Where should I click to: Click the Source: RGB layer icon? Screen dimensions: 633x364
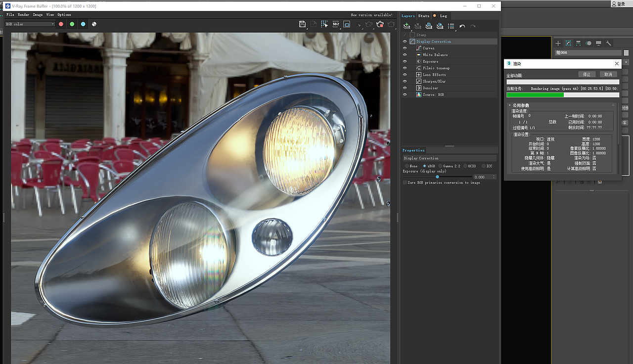(418, 94)
